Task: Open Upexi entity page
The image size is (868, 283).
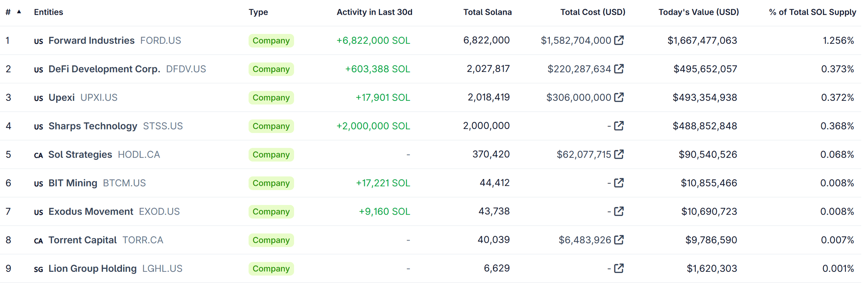Action: [61, 97]
